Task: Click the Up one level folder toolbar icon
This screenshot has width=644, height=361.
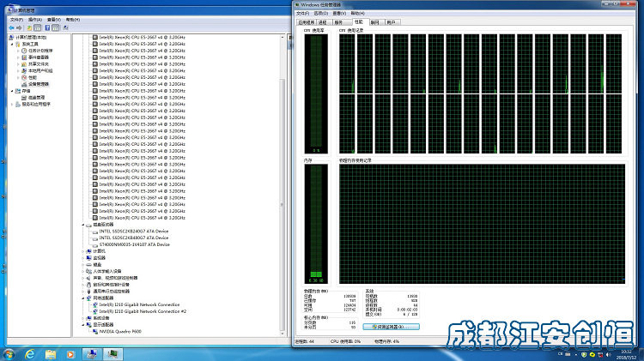Action: click(x=29, y=28)
